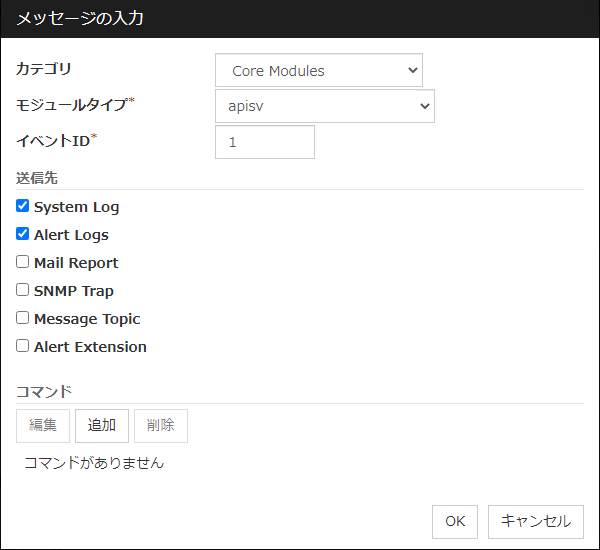600x550 pixels.
Task: Open the カテゴリ dropdown showing Core Modules
Action: pyautogui.click(x=318, y=71)
